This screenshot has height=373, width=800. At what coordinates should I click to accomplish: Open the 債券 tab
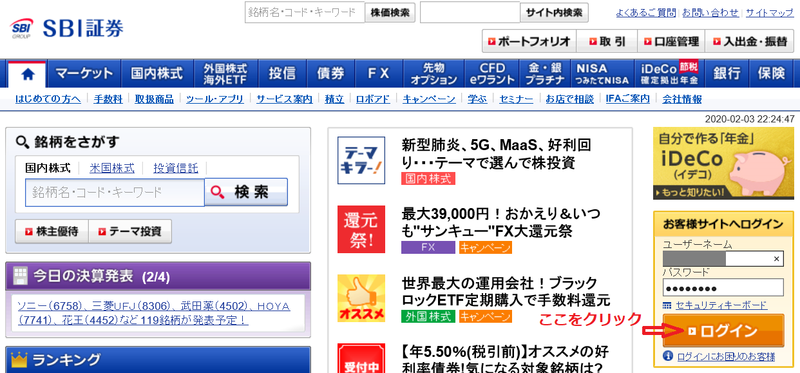(331, 74)
